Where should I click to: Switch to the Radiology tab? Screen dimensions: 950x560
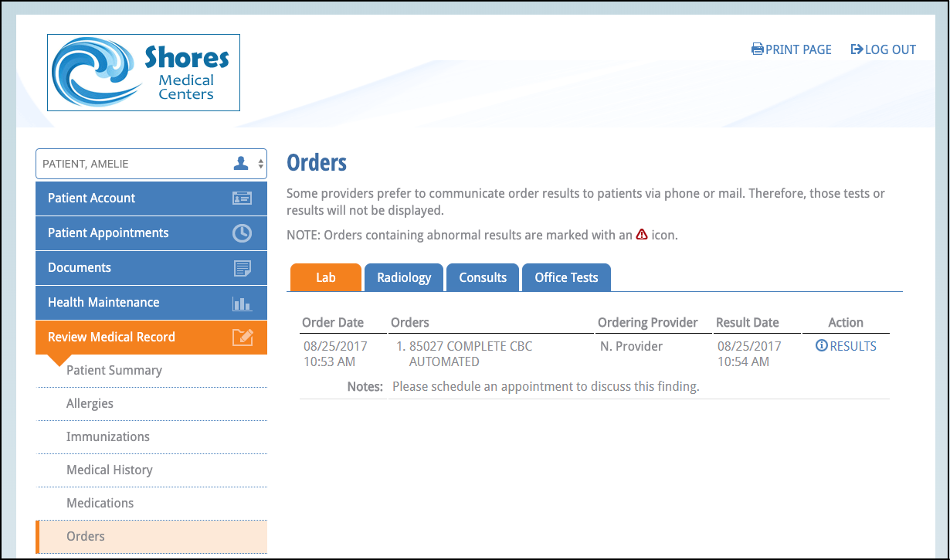[x=403, y=277]
